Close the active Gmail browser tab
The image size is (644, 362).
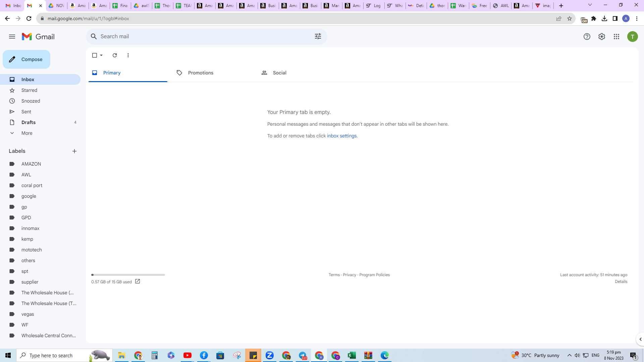(41, 6)
